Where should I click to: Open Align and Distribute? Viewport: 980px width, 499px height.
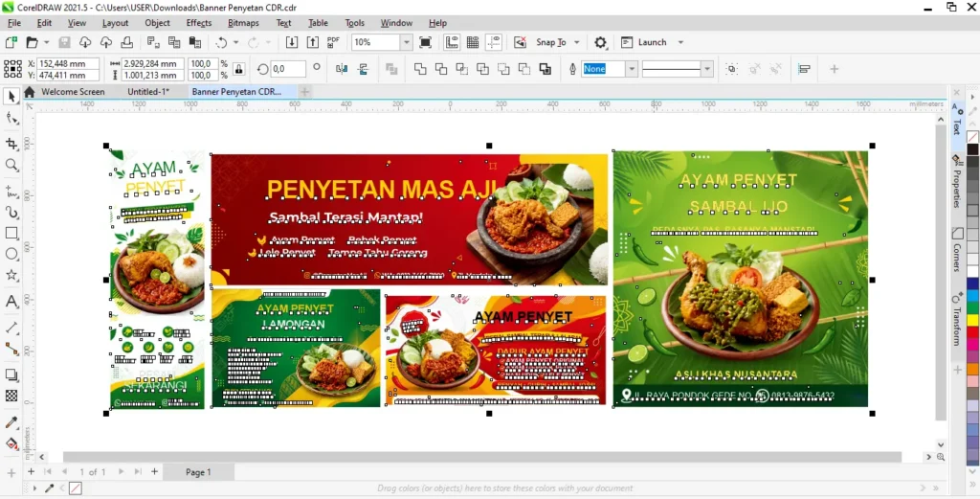804,69
